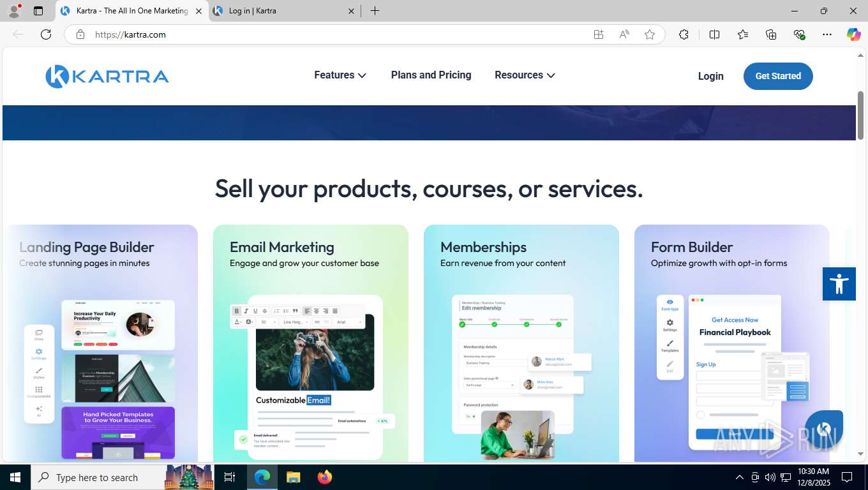The width and height of the screenshot is (868, 490).
Task: Open Windows Start menu
Action: 15,477
